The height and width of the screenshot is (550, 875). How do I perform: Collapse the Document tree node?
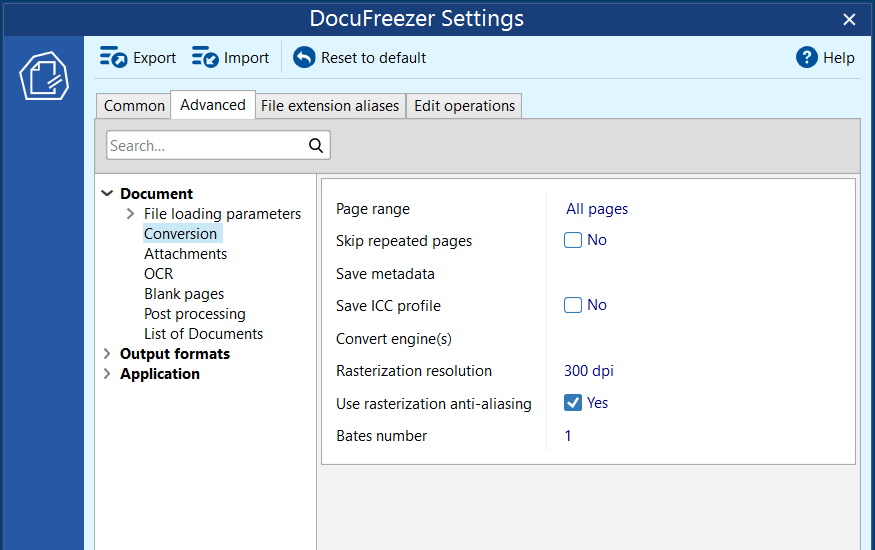coord(108,194)
